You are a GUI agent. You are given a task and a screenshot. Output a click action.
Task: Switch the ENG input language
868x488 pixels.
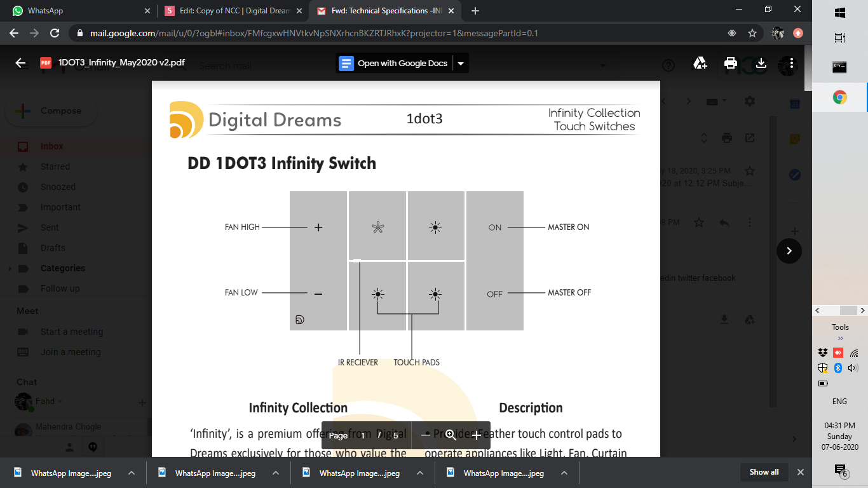(x=840, y=402)
